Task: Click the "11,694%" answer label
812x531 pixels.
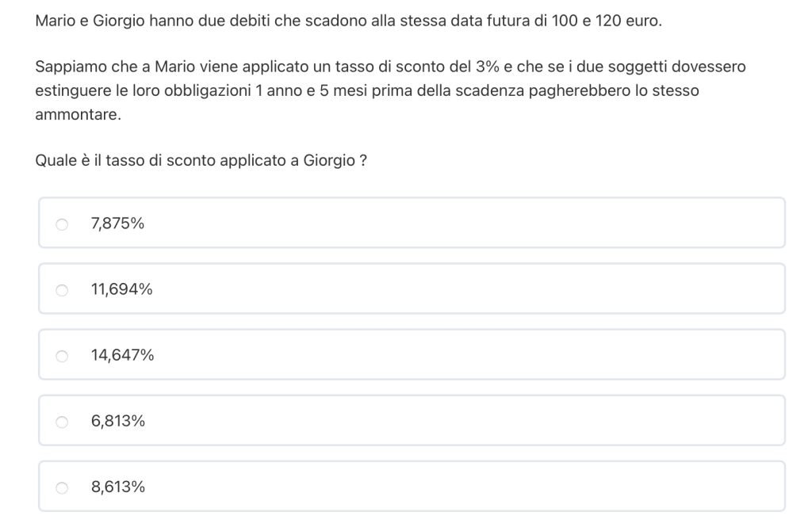Action: pyautogui.click(x=121, y=290)
